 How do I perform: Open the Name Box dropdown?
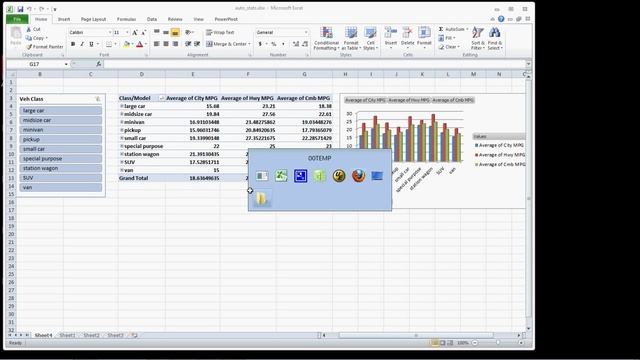[x=66, y=64]
